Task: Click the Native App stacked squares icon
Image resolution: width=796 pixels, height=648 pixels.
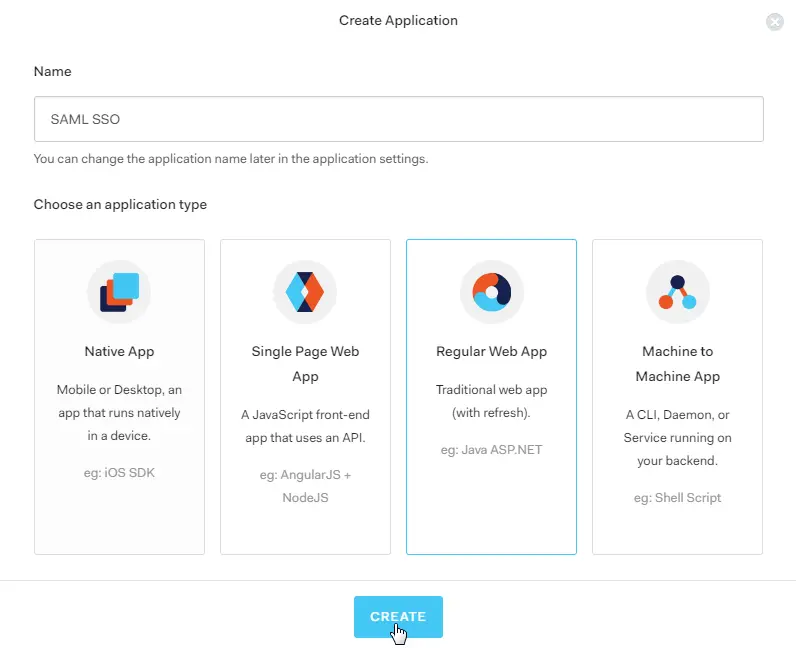Action: (119, 292)
